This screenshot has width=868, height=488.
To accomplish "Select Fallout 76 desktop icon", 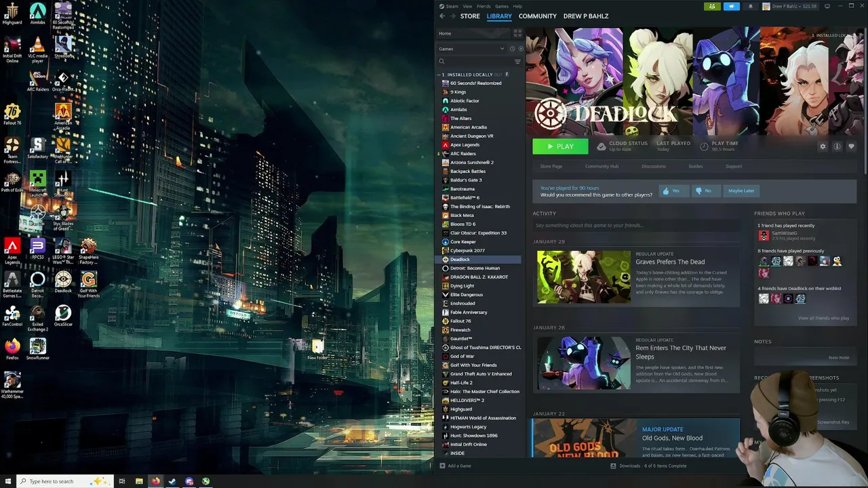I will 12,115.
